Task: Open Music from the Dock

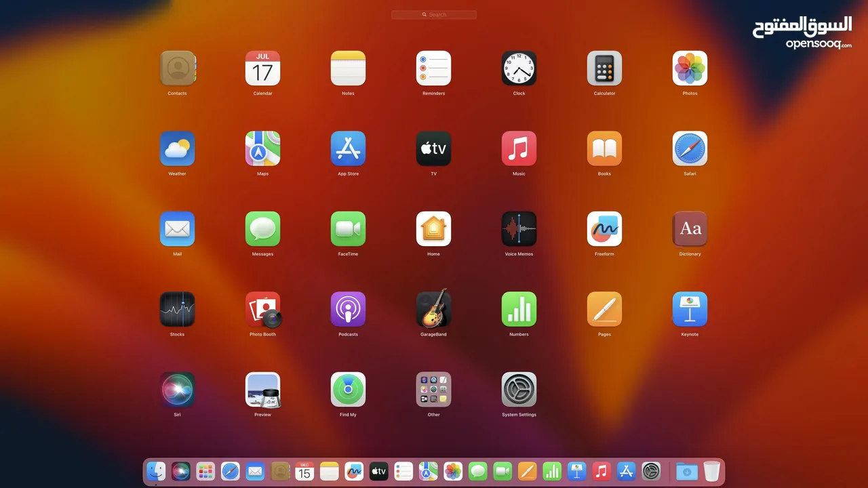Action: coord(601,471)
